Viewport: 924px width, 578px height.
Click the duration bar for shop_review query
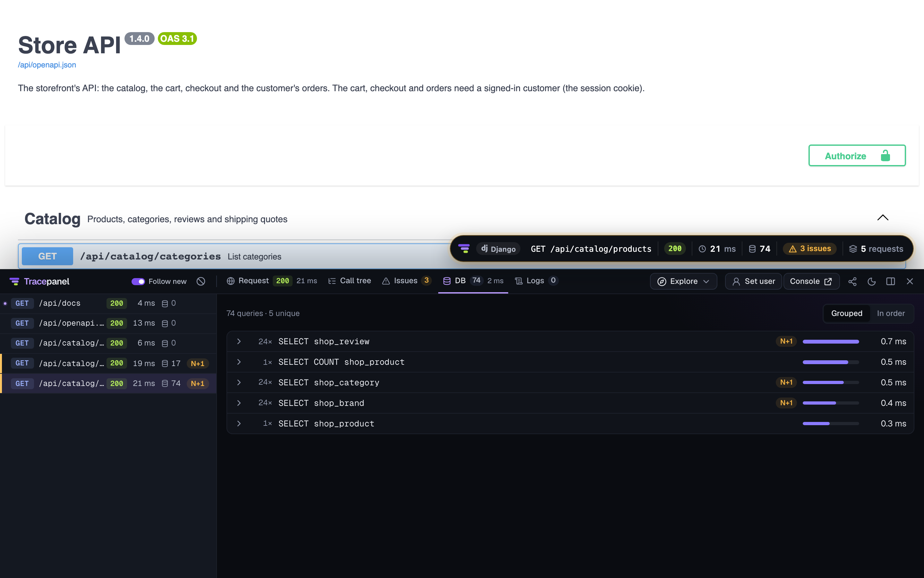tap(830, 341)
